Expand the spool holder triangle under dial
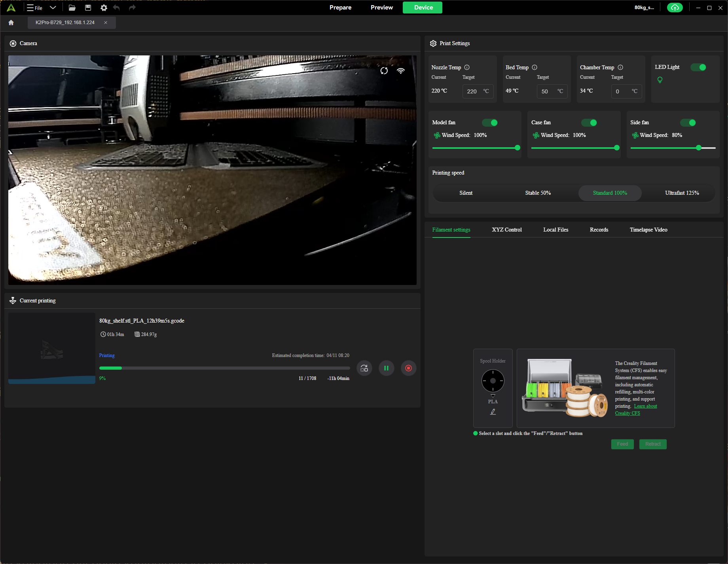The height and width of the screenshot is (564, 728). [493, 395]
